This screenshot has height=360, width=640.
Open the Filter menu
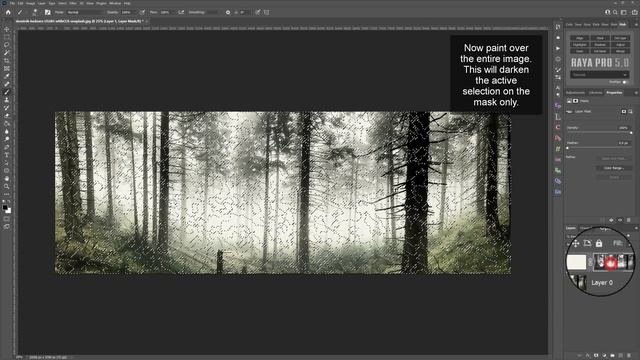tap(73, 3)
